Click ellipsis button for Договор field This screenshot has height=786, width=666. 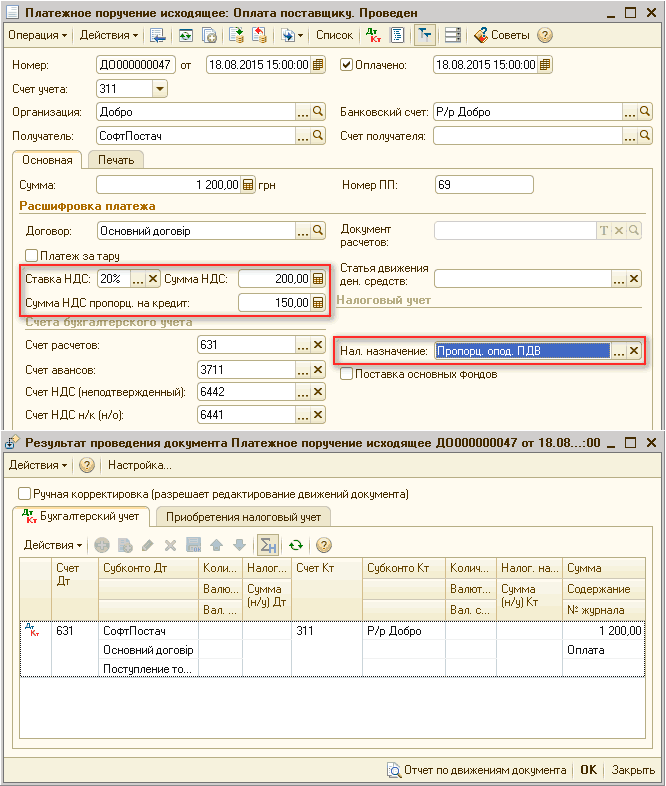(303, 231)
